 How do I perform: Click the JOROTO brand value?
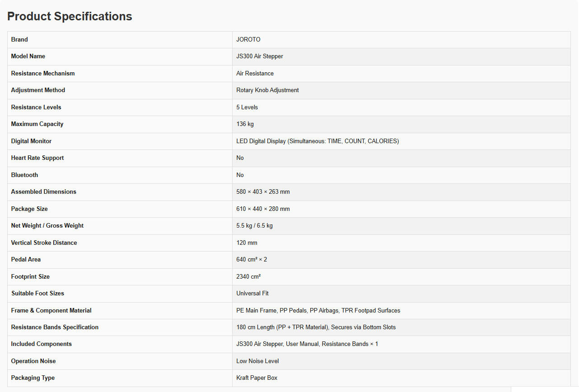tap(248, 40)
